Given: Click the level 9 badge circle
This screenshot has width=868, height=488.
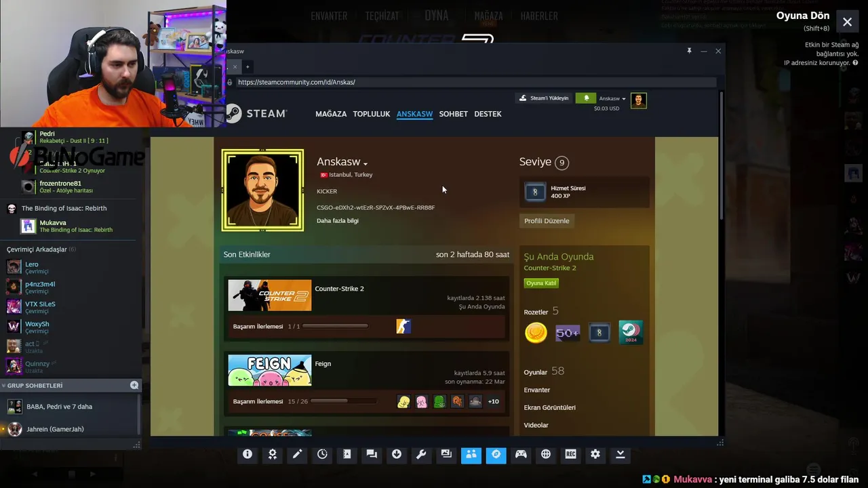Looking at the screenshot, I should (561, 163).
